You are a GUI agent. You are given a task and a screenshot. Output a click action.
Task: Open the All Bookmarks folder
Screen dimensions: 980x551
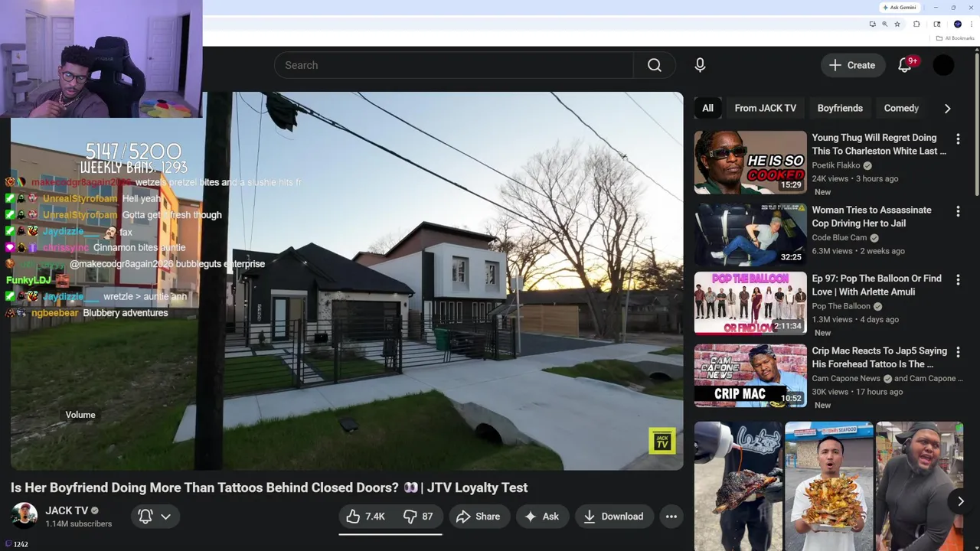955,38
